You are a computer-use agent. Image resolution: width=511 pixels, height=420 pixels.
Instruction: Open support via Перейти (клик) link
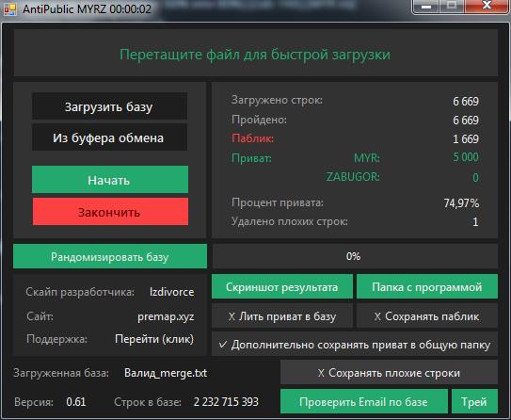click(x=154, y=339)
